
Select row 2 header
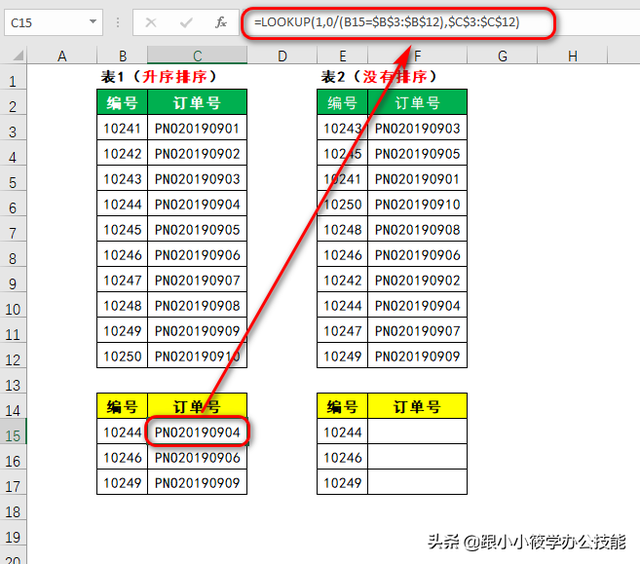pos(13,102)
